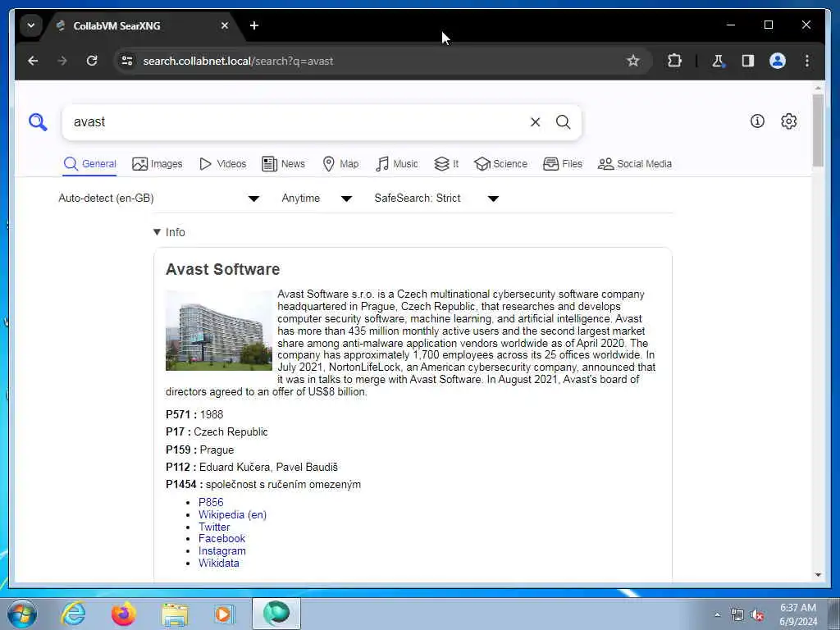Open the Instagram link
840x630 pixels.
click(x=221, y=550)
